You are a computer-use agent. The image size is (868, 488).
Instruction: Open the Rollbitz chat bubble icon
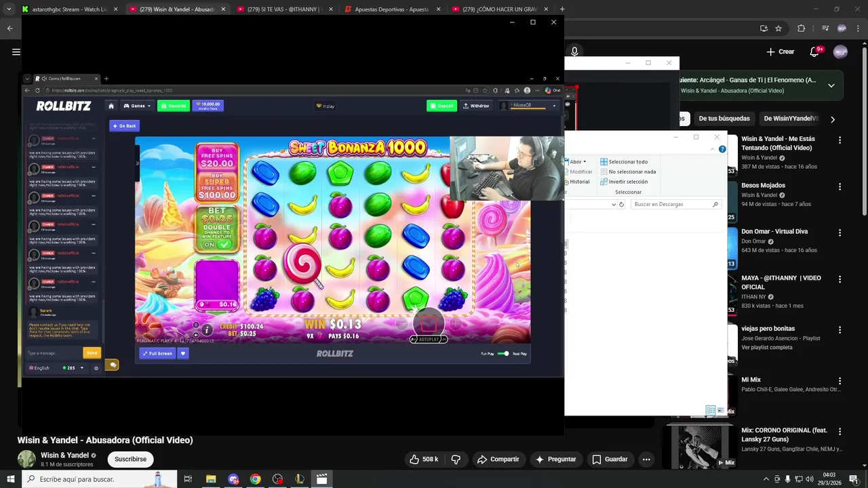113,365
